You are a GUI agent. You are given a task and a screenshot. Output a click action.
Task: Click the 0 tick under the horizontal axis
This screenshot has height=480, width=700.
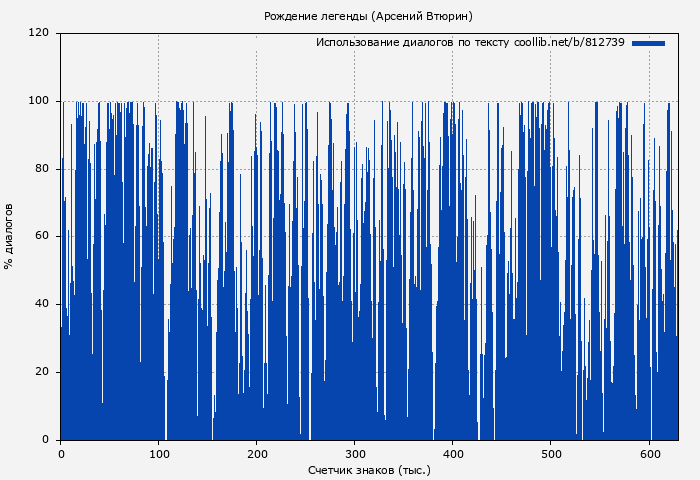61,454
